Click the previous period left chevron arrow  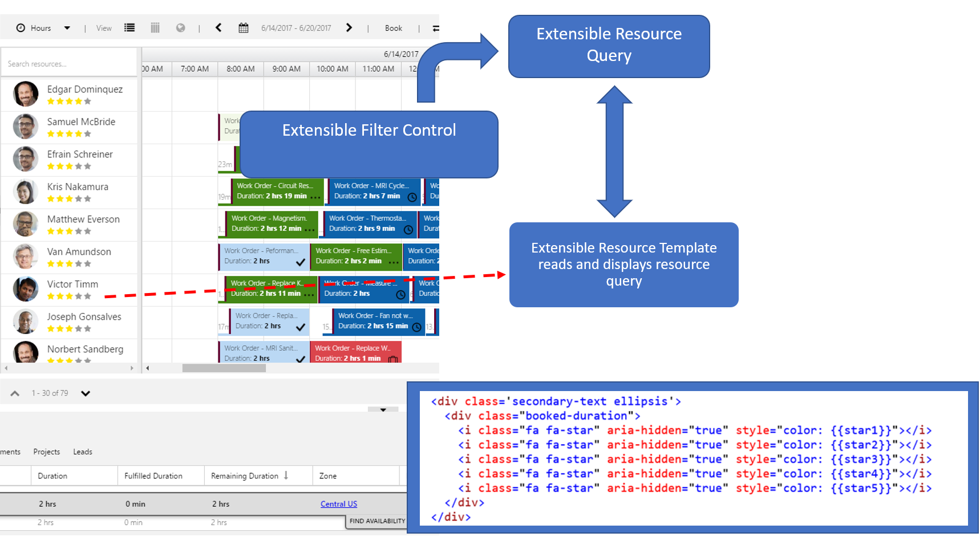pyautogui.click(x=218, y=27)
